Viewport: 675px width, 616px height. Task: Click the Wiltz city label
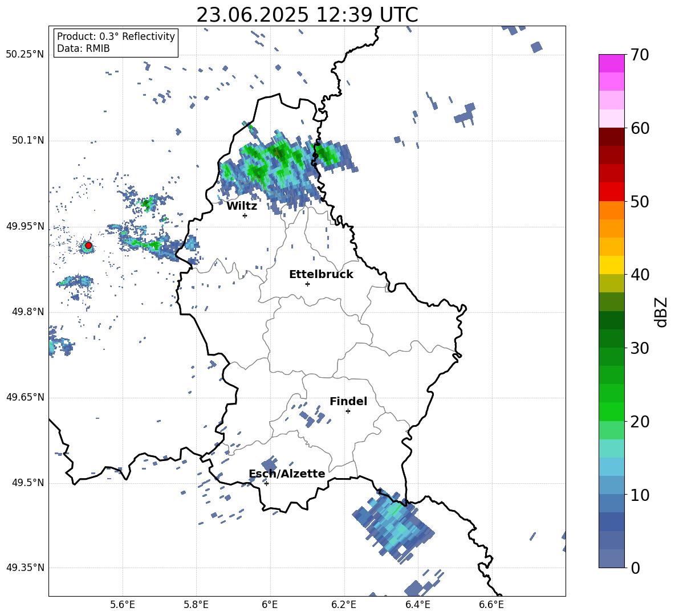[242, 206]
